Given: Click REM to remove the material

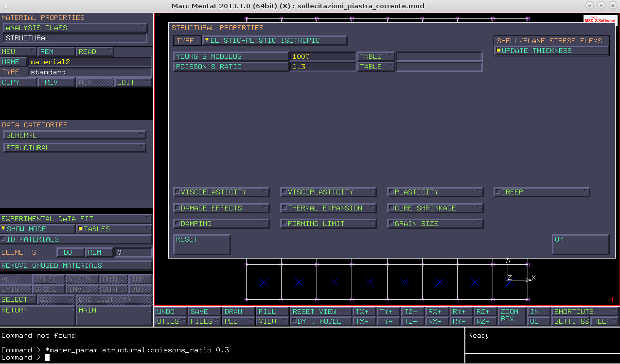Looking at the screenshot, I should [57, 52].
